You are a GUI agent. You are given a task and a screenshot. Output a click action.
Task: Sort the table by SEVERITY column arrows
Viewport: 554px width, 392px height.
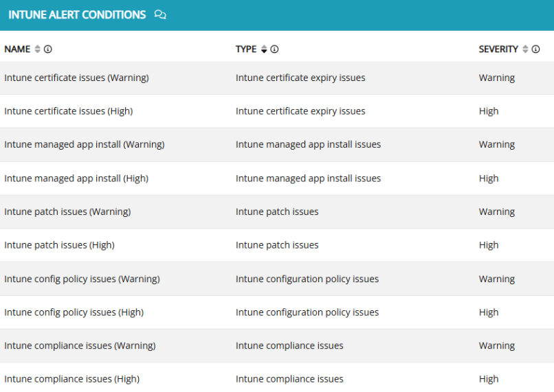526,49
